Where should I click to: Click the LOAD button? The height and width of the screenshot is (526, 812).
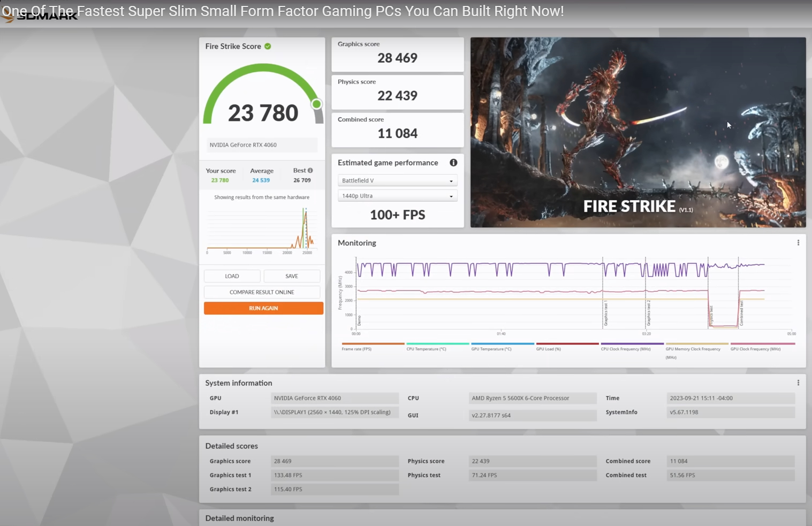pyautogui.click(x=232, y=276)
